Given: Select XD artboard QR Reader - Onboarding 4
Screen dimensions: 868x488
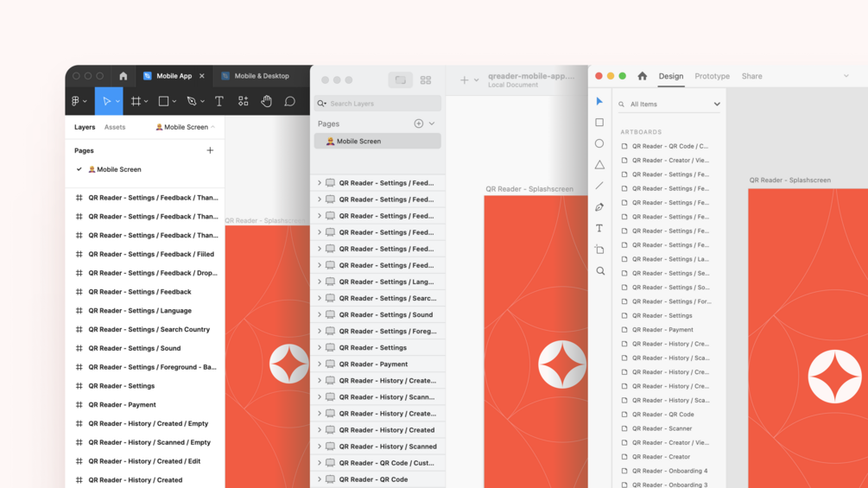Looking at the screenshot, I should coord(669,471).
